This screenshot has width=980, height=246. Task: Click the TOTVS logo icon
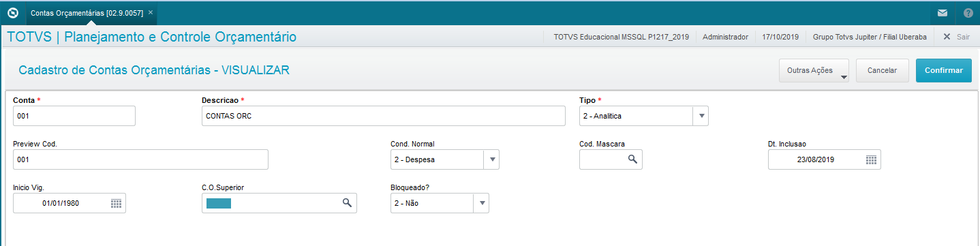tap(12, 12)
